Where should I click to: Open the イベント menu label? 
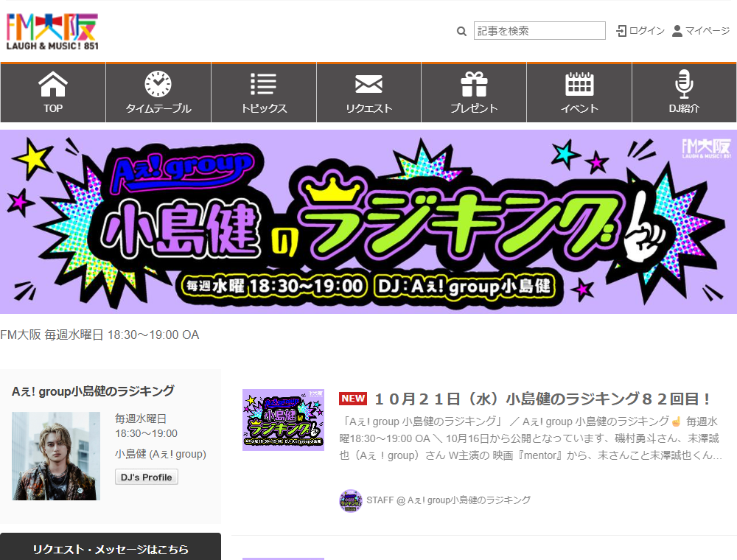(579, 108)
